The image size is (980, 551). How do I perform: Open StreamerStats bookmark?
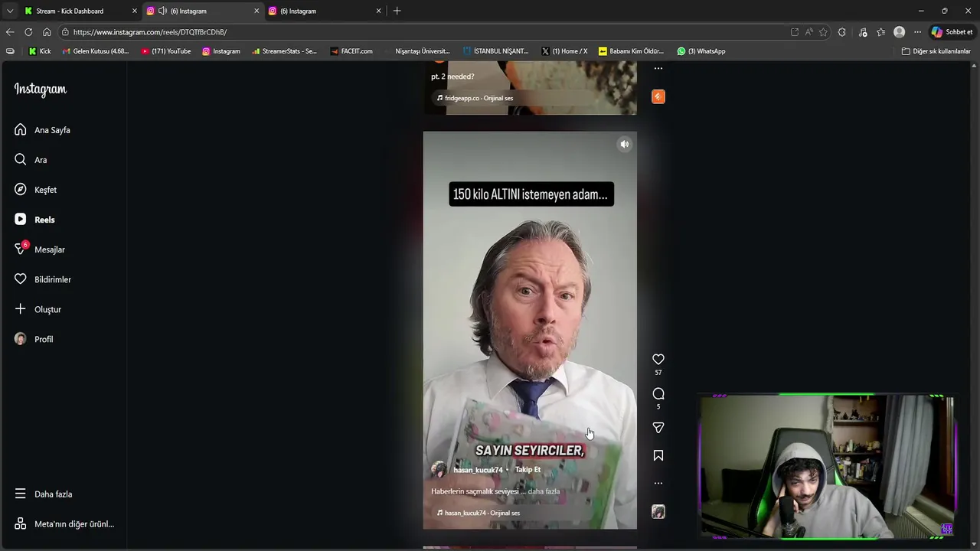(284, 51)
